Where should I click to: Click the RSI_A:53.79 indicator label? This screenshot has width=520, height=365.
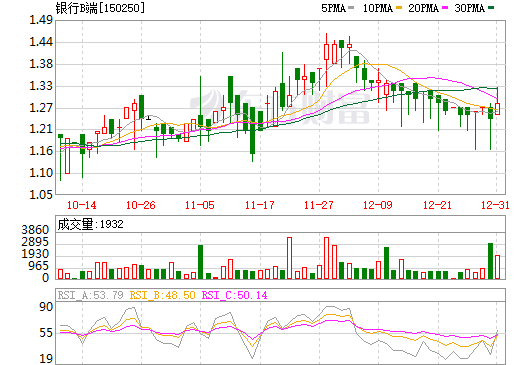coord(90,295)
